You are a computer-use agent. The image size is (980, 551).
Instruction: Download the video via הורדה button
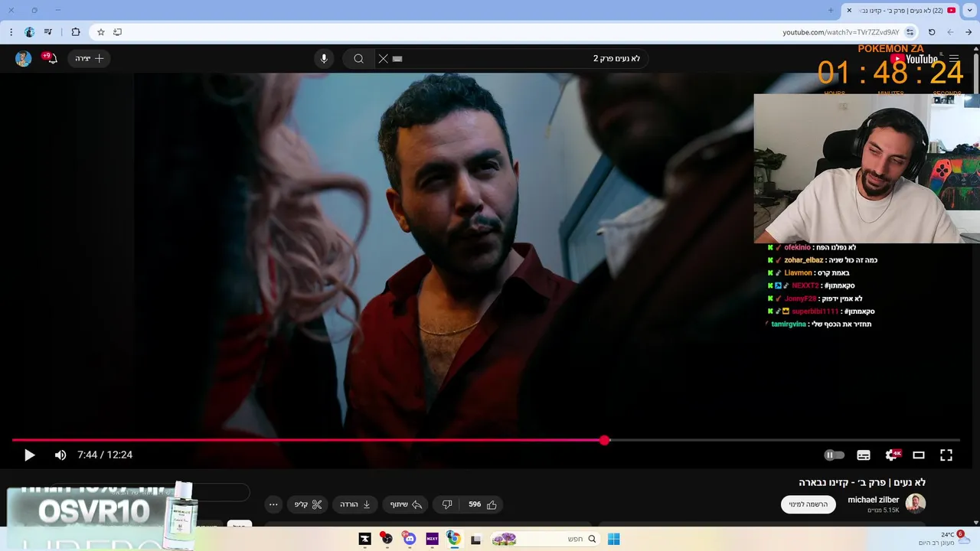(355, 504)
